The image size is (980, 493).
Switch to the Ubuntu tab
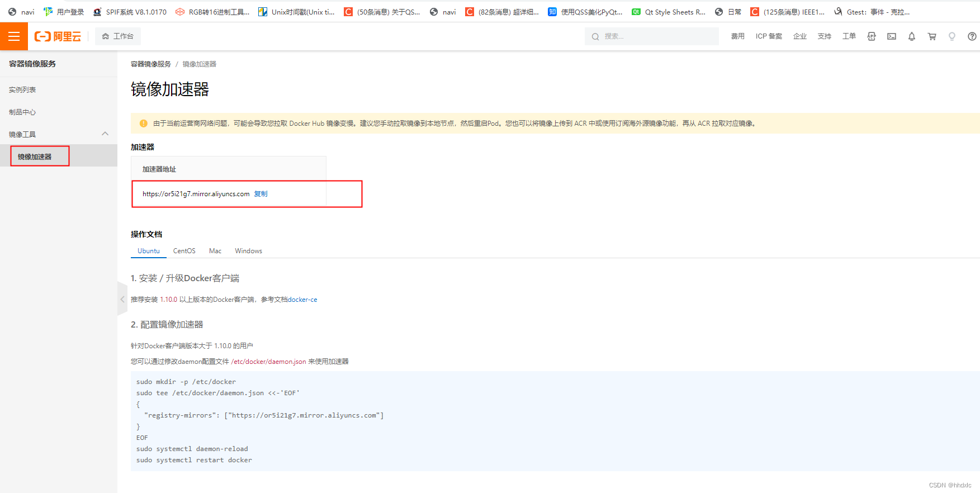coord(149,251)
